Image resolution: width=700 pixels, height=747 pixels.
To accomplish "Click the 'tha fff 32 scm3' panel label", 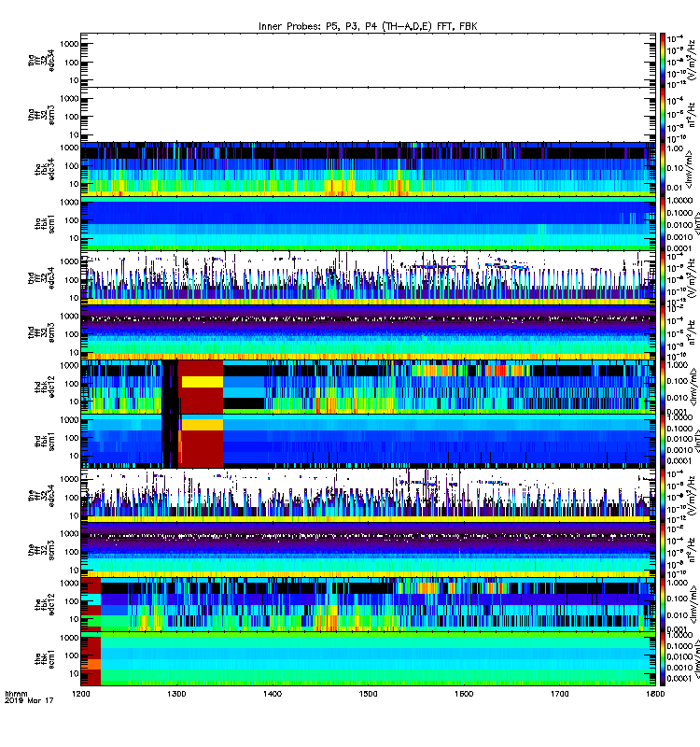I will click(x=41, y=115).
